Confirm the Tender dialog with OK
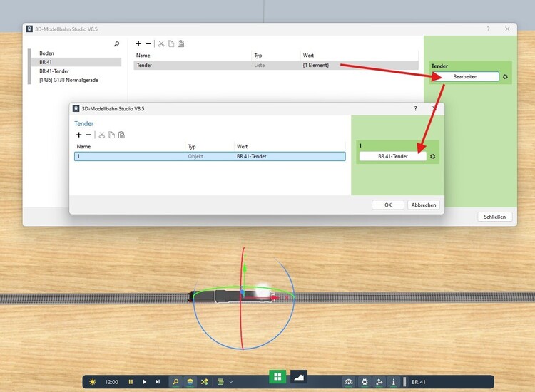Viewport: 535px width, 392px height. tap(388, 205)
